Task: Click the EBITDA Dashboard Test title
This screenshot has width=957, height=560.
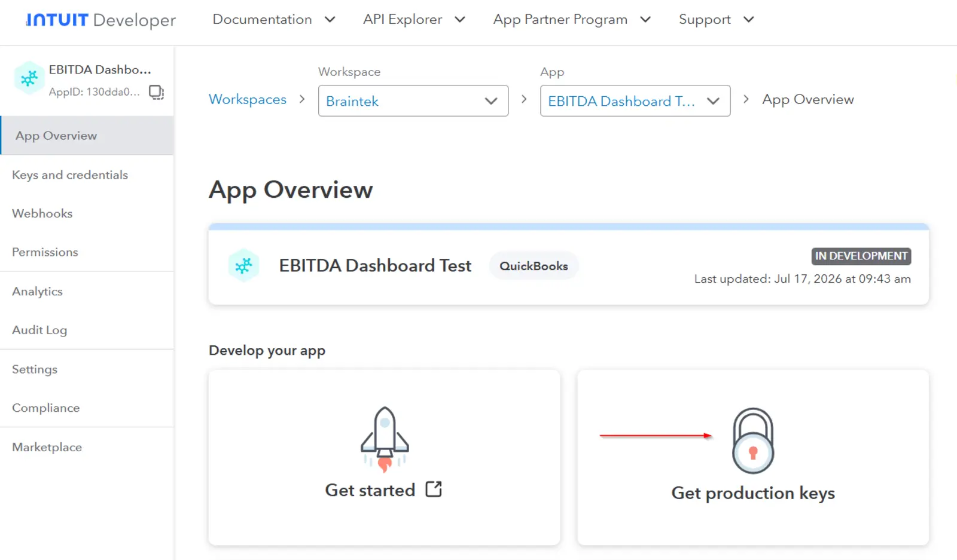Action: coord(375,265)
